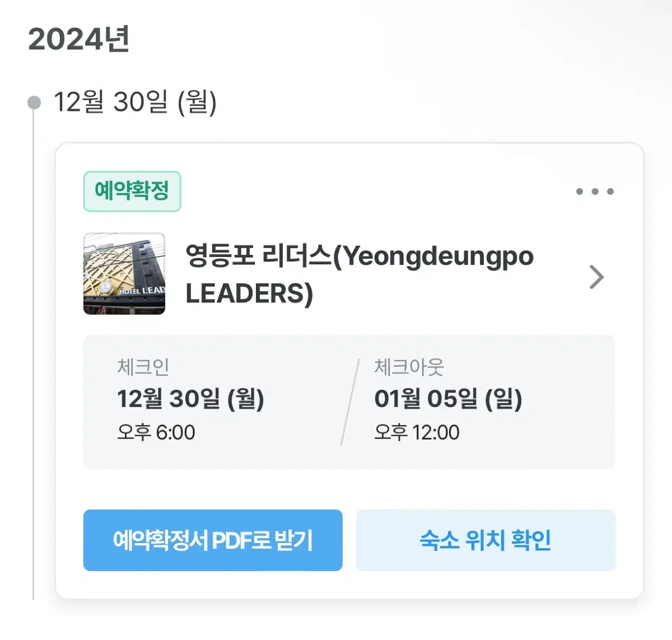The width and height of the screenshot is (672, 640).
Task: Click the 예약확정서 PDF로 받기 button
Action: pos(213,540)
